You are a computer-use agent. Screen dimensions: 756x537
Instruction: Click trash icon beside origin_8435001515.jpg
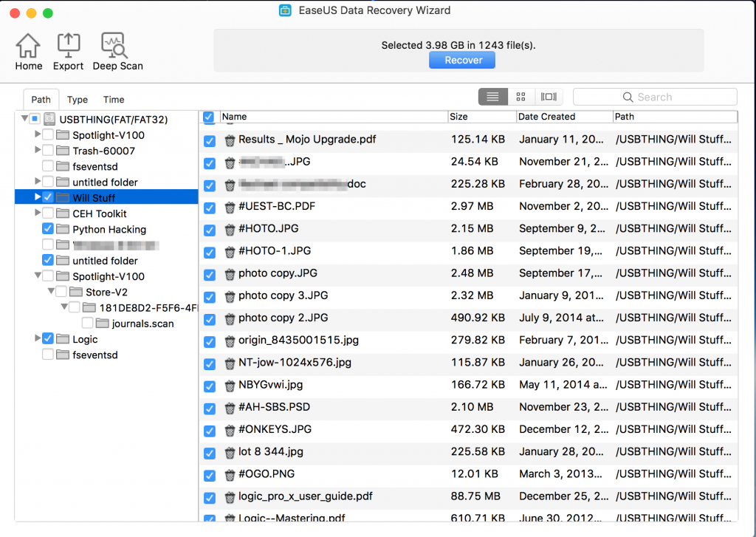point(230,341)
